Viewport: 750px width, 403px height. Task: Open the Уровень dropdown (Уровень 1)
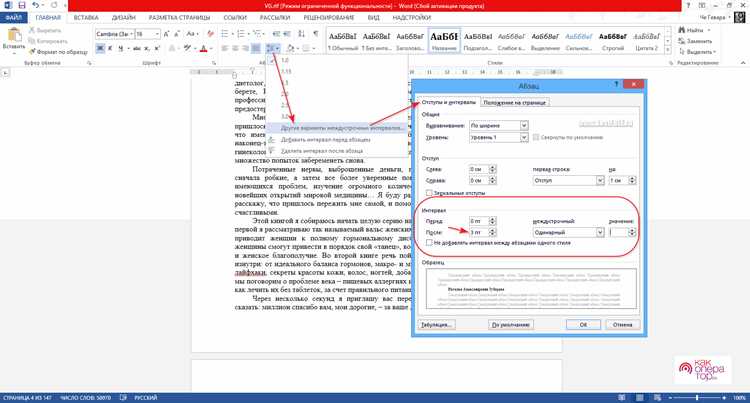pyautogui.click(x=498, y=137)
